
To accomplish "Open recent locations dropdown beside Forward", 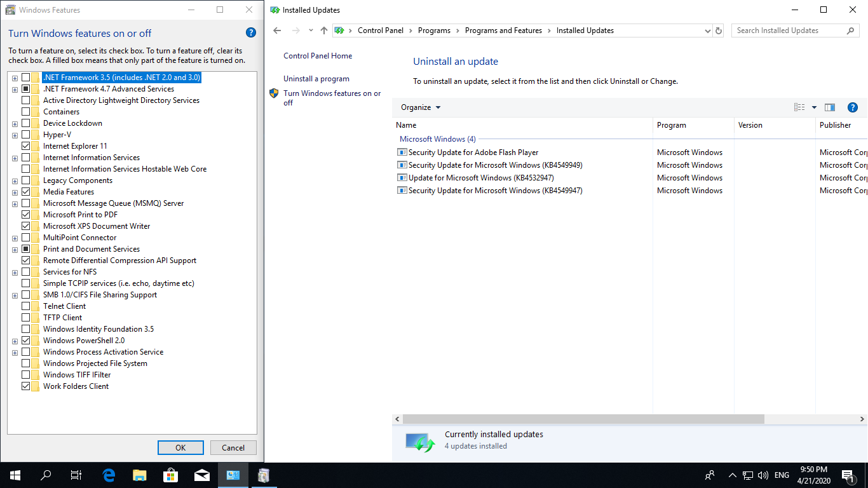I will coord(311,30).
